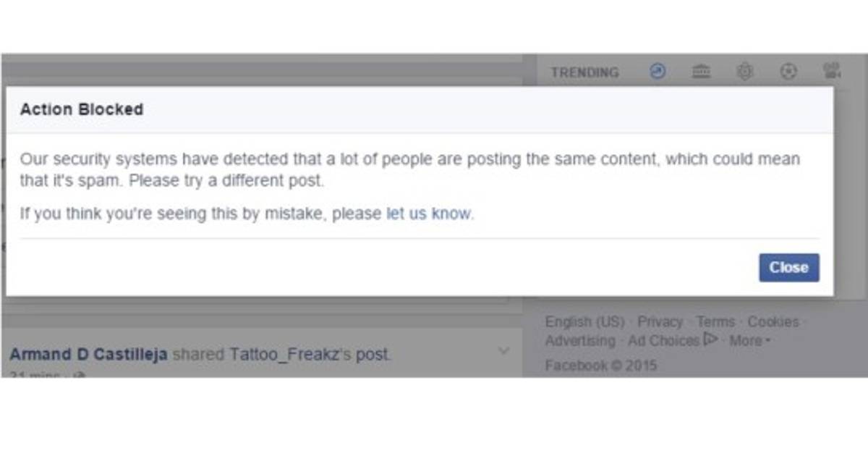Visit the Advertising footer link
This screenshot has height=456, width=868.
[x=580, y=340]
